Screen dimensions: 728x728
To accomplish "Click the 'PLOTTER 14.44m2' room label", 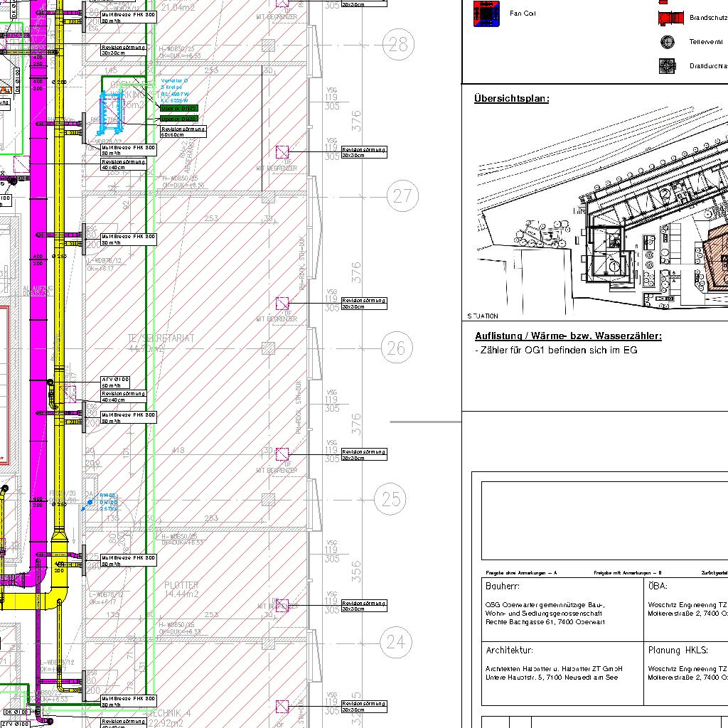I will tap(181, 589).
